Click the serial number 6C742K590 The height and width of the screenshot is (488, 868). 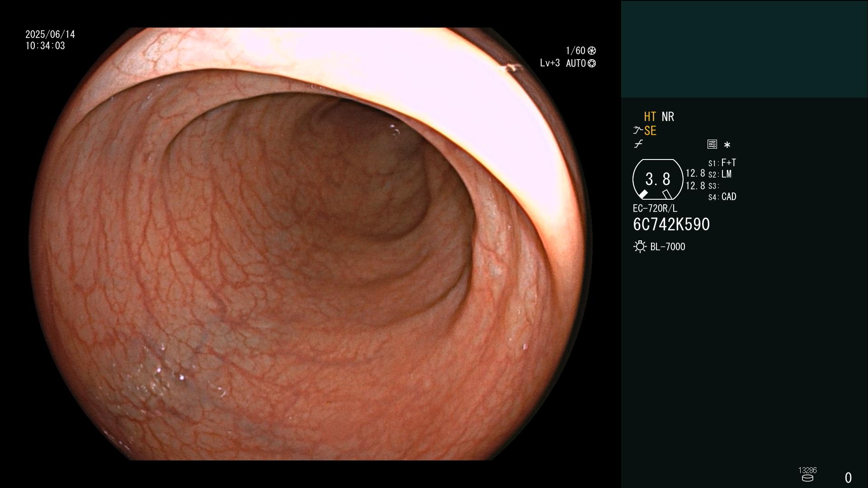671,225
